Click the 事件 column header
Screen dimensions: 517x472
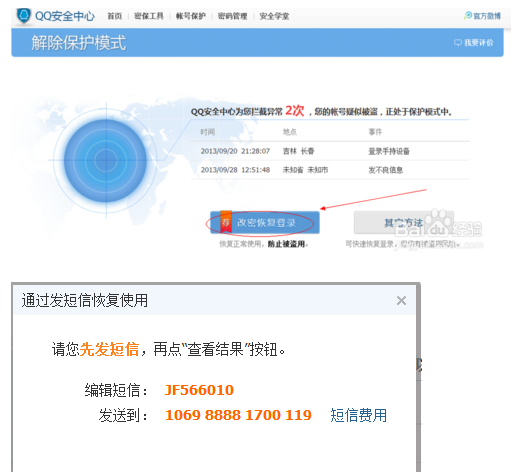(375, 132)
